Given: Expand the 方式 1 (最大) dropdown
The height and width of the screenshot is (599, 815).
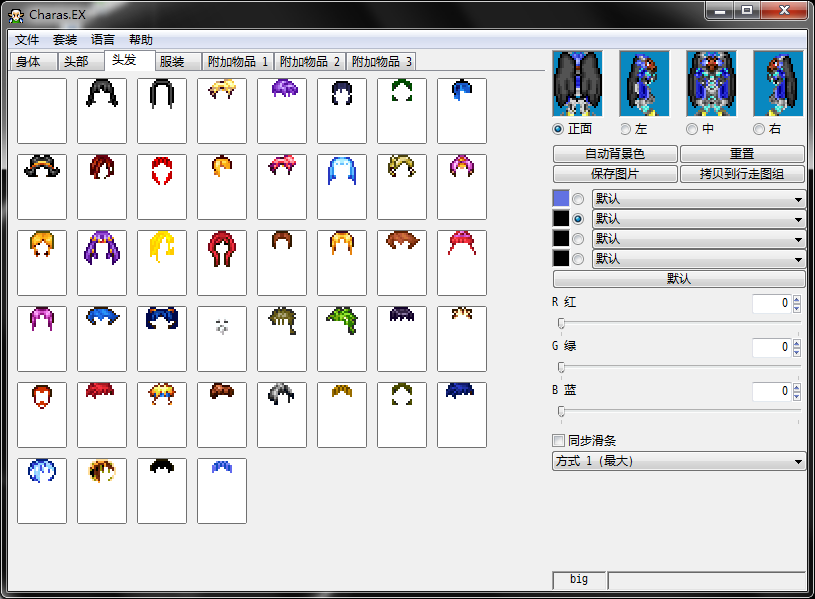Looking at the screenshot, I should pyautogui.click(x=678, y=461).
